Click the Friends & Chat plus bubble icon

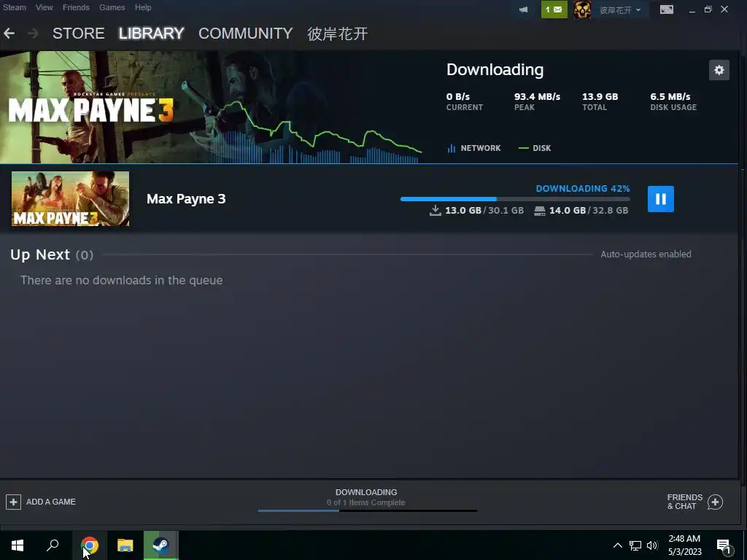tap(715, 502)
